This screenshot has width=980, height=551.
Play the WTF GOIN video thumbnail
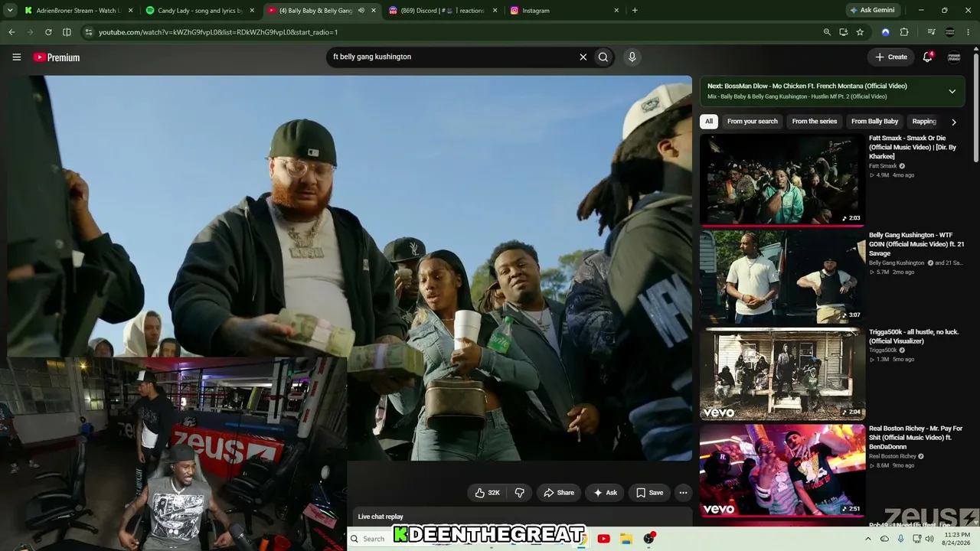tap(782, 277)
